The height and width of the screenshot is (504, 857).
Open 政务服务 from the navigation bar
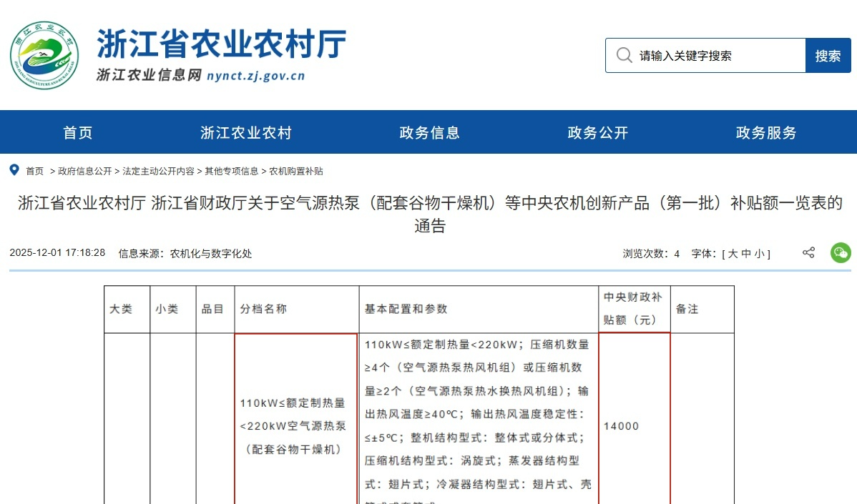pos(766,132)
